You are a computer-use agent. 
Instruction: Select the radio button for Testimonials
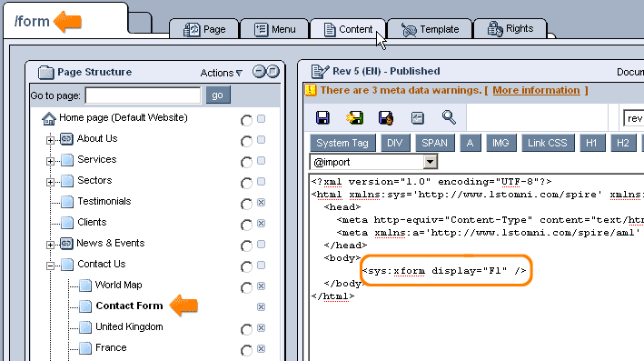(246, 204)
